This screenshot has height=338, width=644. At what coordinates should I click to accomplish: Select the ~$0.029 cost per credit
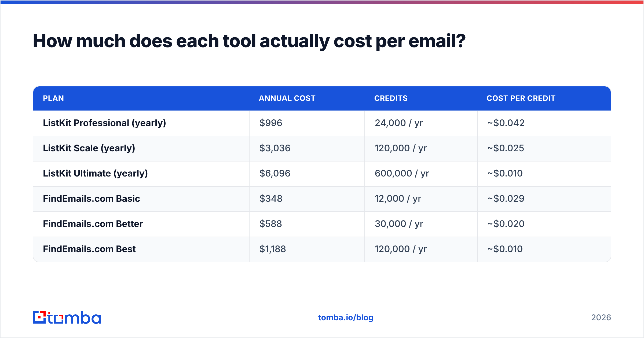506,199
